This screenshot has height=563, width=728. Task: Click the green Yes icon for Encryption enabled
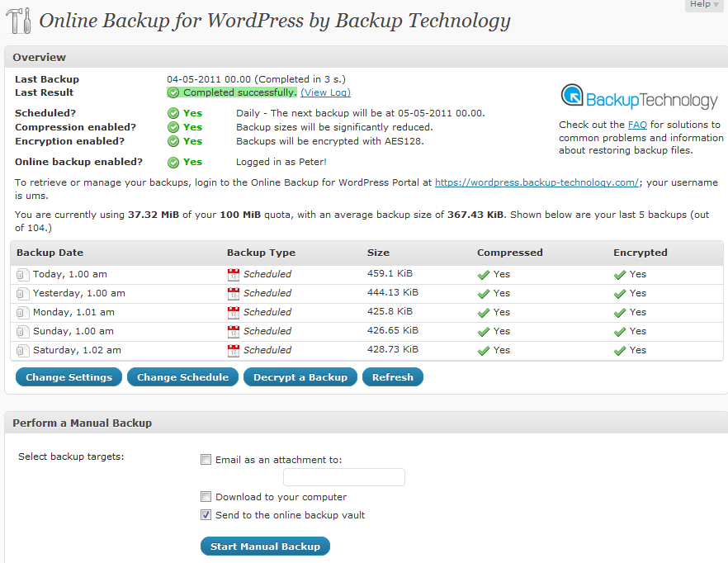(x=173, y=141)
